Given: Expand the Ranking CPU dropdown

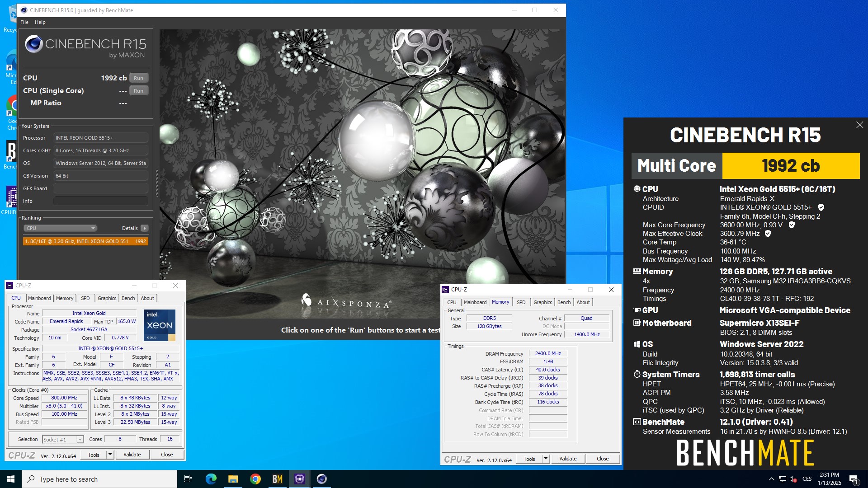Looking at the screenshot, I should click(x=60, y=228).
